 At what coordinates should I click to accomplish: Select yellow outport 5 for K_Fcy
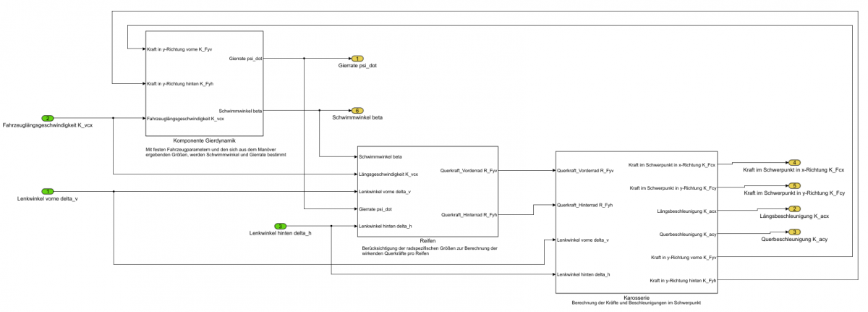[793, 186]
